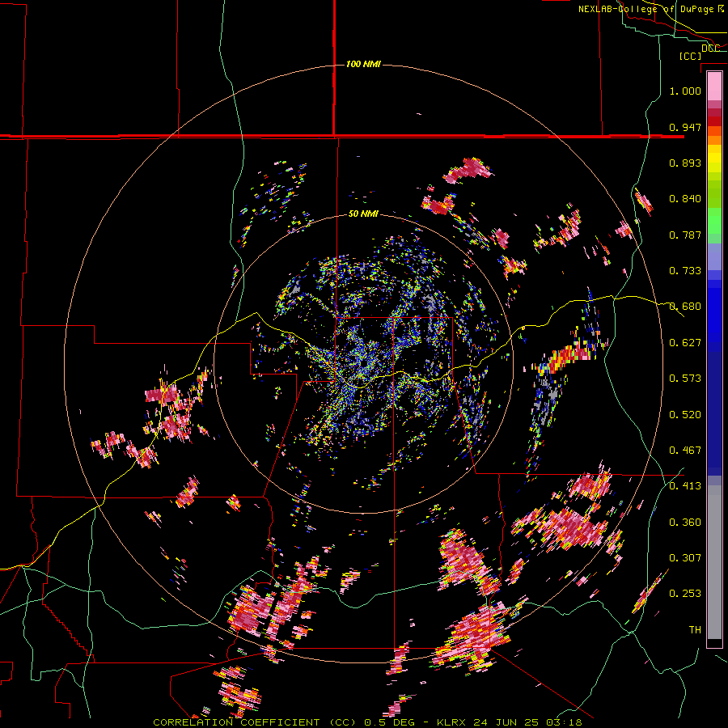Click the [CC] legend title
The height and width of the screenshot is (728, 728).
(x=690, y=56)
